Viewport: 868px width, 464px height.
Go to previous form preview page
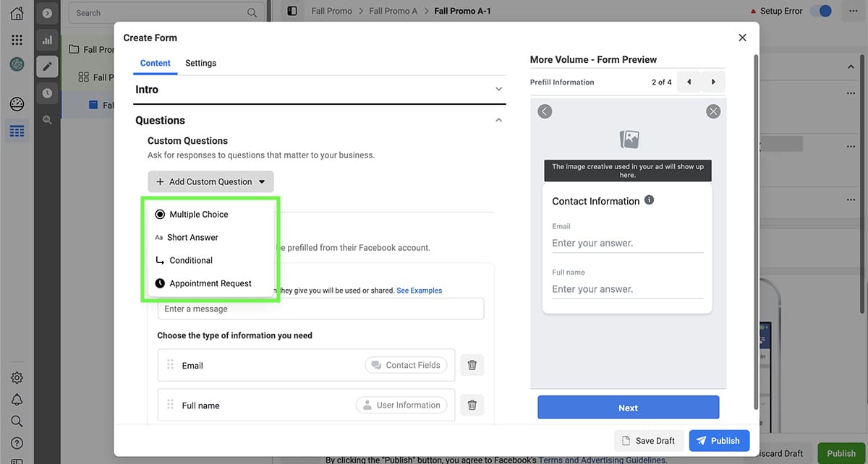[x=689, y=82]
